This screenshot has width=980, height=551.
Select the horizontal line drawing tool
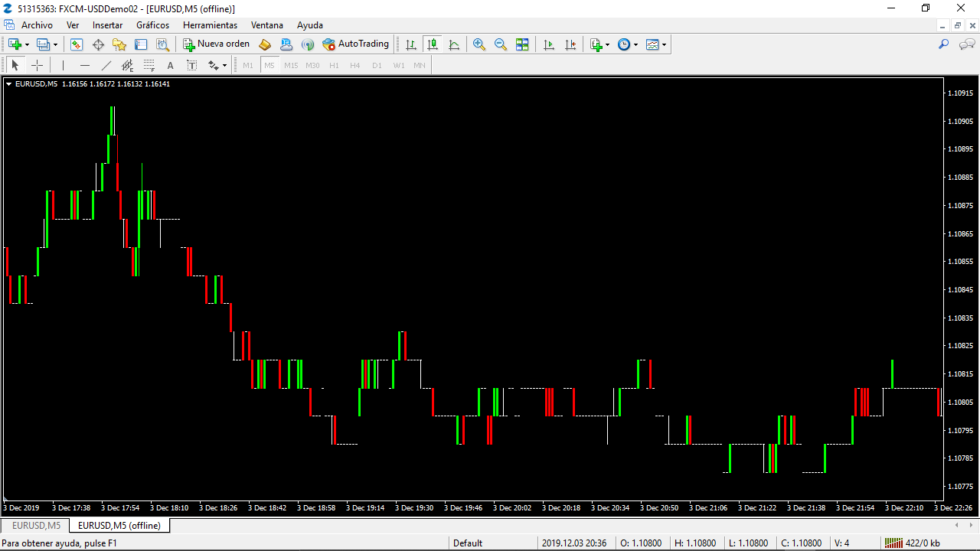pos(84,65)
